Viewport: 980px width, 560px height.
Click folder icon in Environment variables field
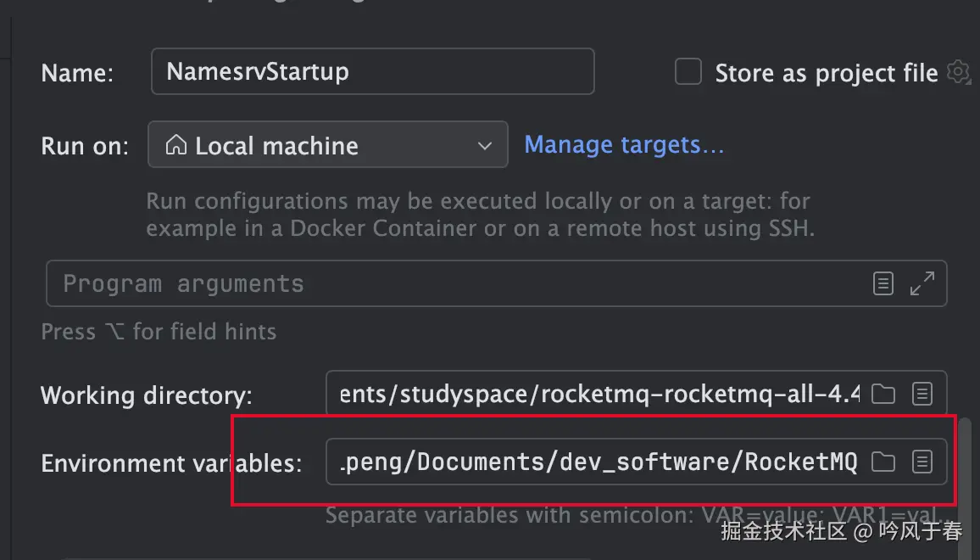tap(883, 462)
